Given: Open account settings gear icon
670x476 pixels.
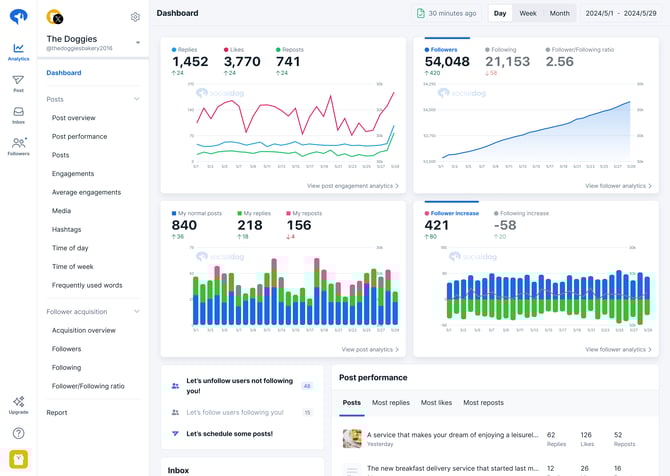Looking at the screenshot, I should [135, 17].
